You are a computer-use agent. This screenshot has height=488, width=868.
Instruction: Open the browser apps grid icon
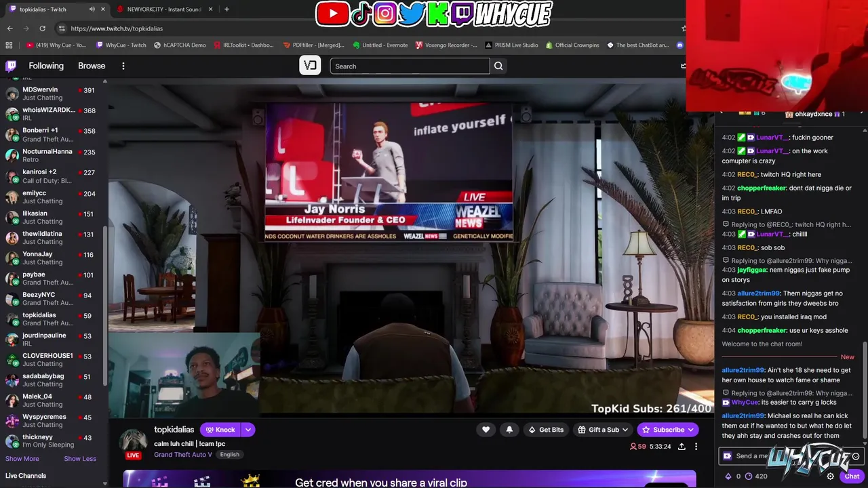9,45
